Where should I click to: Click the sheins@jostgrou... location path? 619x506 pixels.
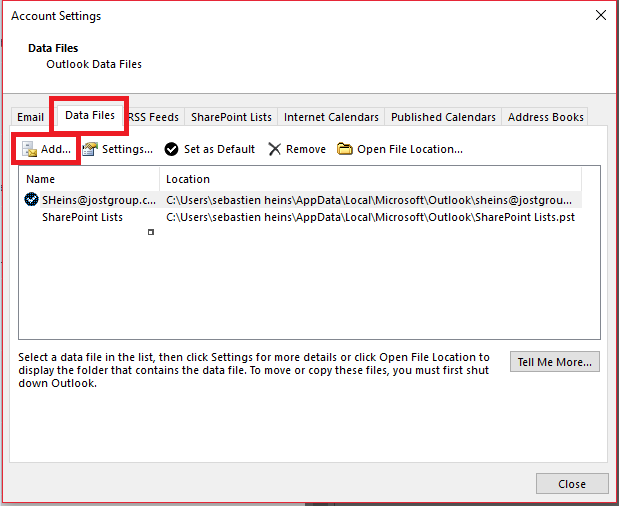coord(369,200)
